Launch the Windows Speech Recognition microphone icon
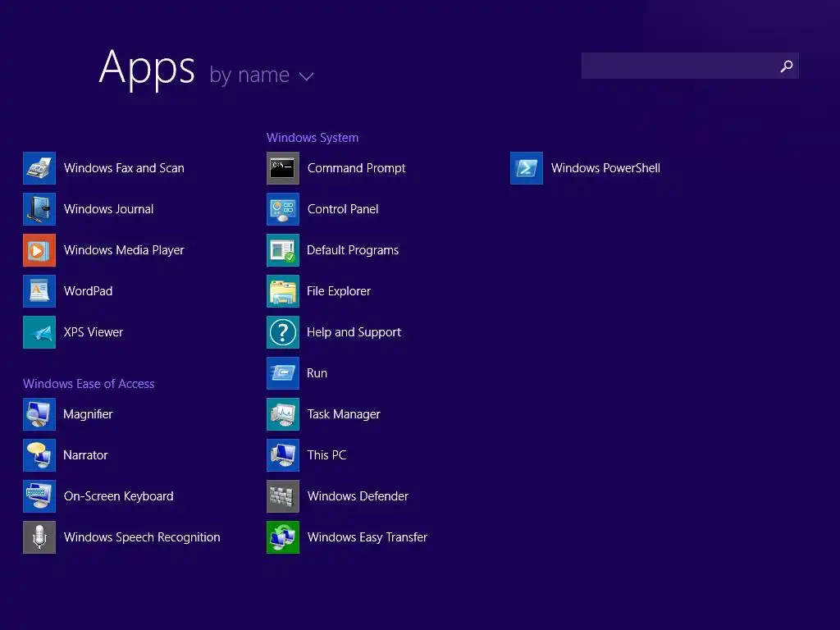This screenshot has width=840, height=630. pyautogui.click(x=39, y=537)
